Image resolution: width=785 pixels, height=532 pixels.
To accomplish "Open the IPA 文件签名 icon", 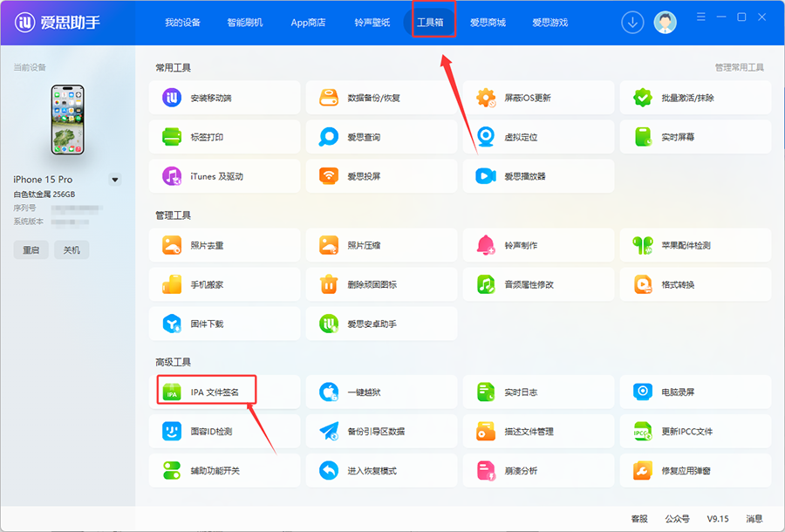I will coord(172,392).
